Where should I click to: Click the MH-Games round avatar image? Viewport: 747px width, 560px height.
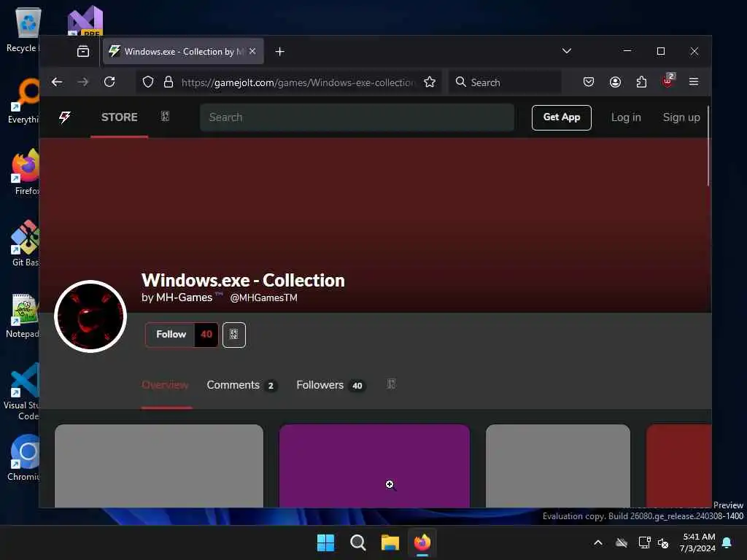pos(90,316)
